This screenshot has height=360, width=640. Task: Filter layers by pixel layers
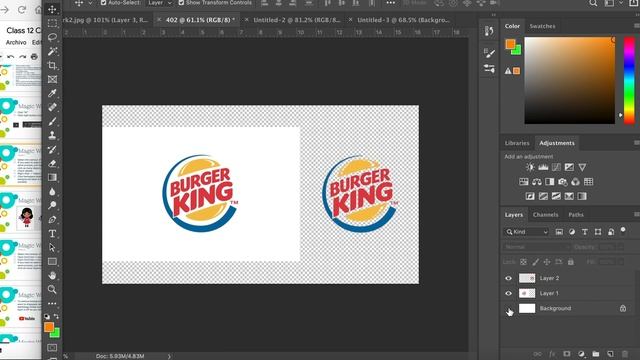click(x=559, y=232)
